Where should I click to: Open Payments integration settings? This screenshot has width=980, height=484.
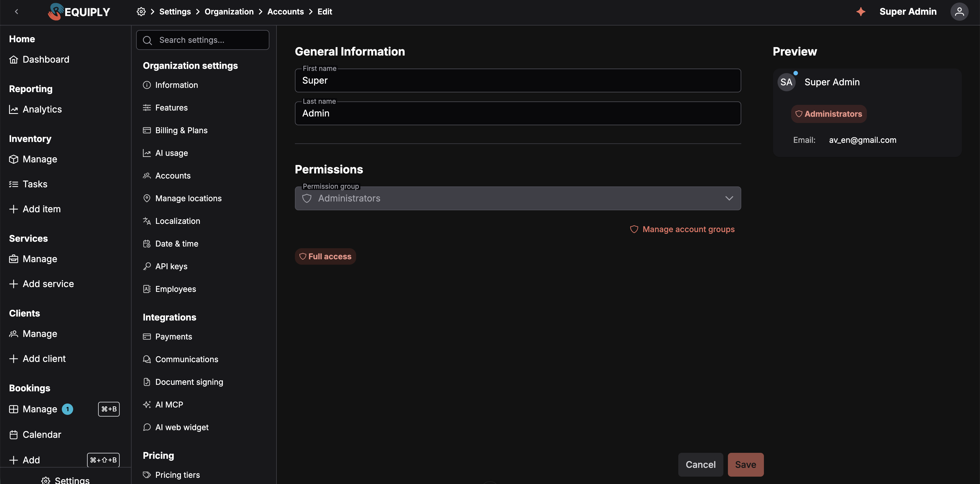(167, 337)
